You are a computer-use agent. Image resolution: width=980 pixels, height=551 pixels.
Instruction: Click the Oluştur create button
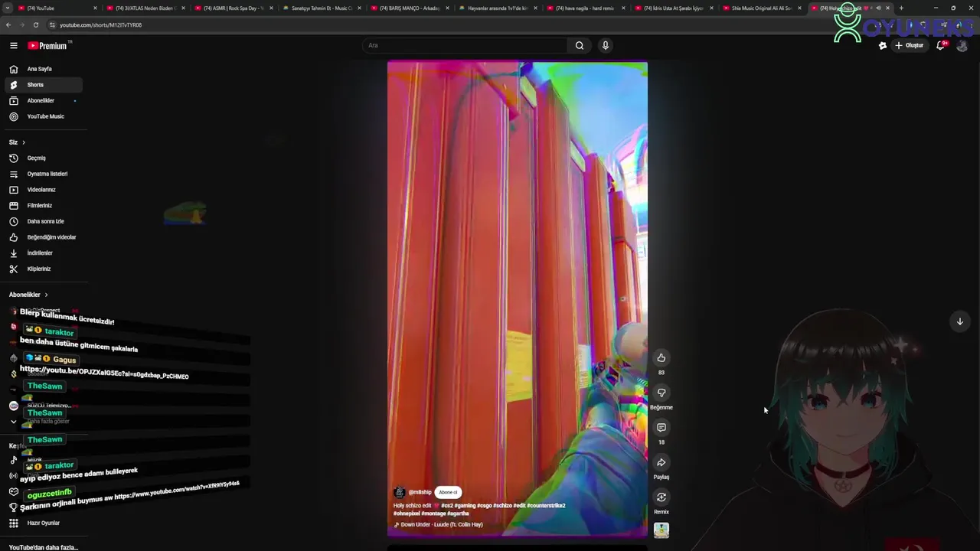[x=910, y=45]
